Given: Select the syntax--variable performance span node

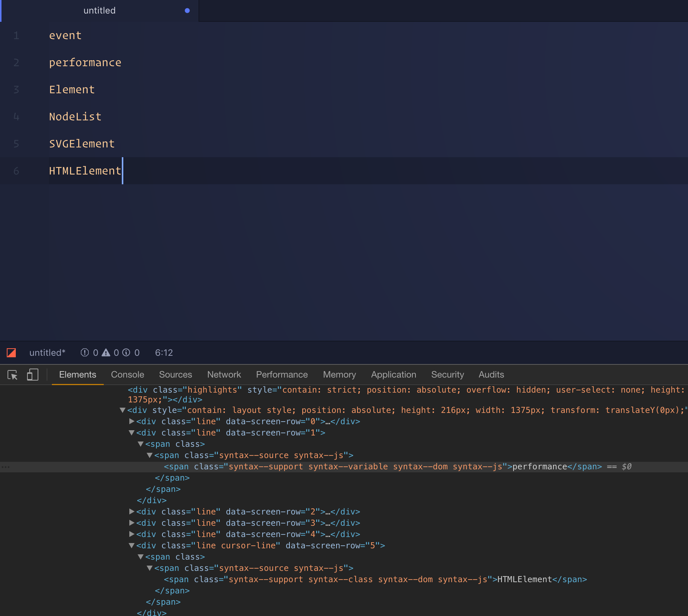Looking at the screenshot, I should pyautogui.click(x=383, y=467).
